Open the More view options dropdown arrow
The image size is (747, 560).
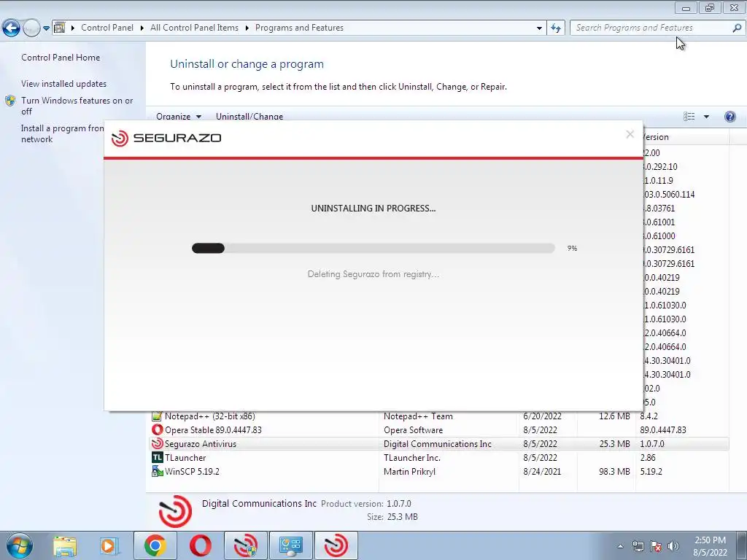pyautogui.click(x=706, y=117)
